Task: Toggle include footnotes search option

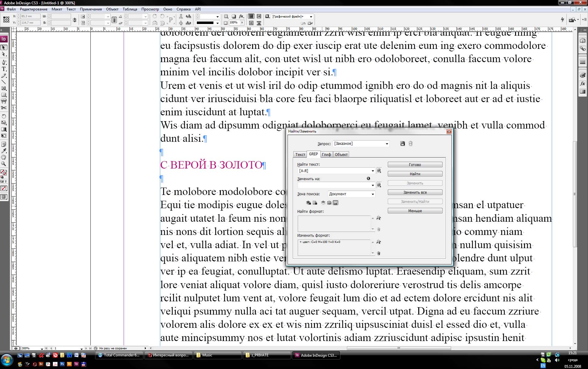Action: [x=336, y=203]
